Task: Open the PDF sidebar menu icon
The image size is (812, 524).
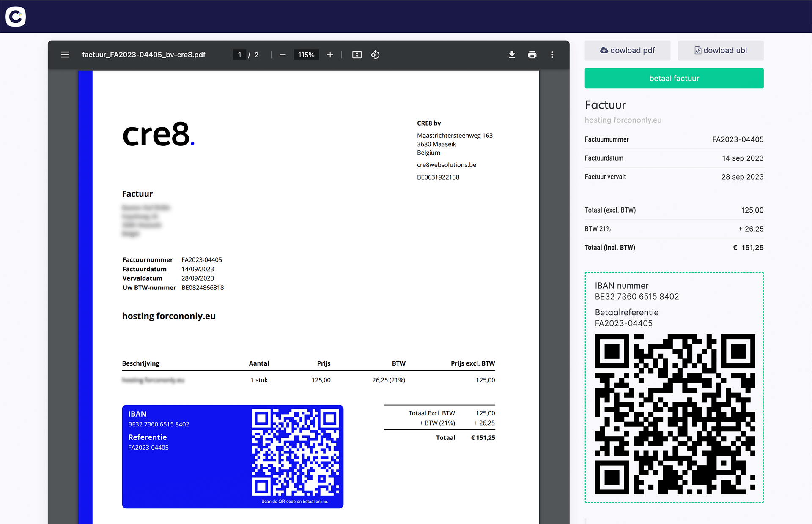Action: 65,55
